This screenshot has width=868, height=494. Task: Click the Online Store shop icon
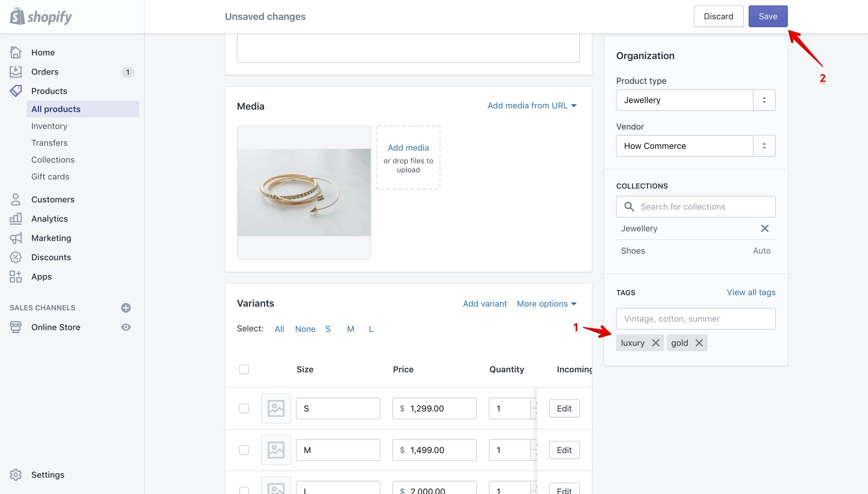point(16,327)
